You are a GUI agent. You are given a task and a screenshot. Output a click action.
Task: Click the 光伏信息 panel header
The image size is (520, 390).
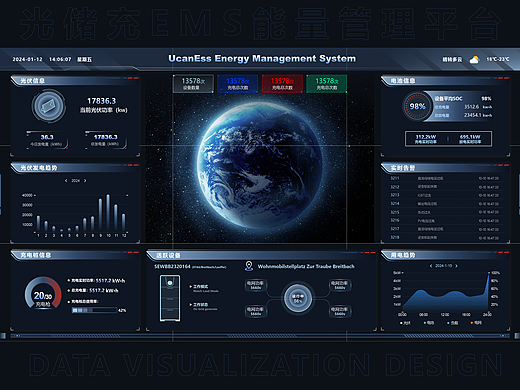click(x=75, y=81)
